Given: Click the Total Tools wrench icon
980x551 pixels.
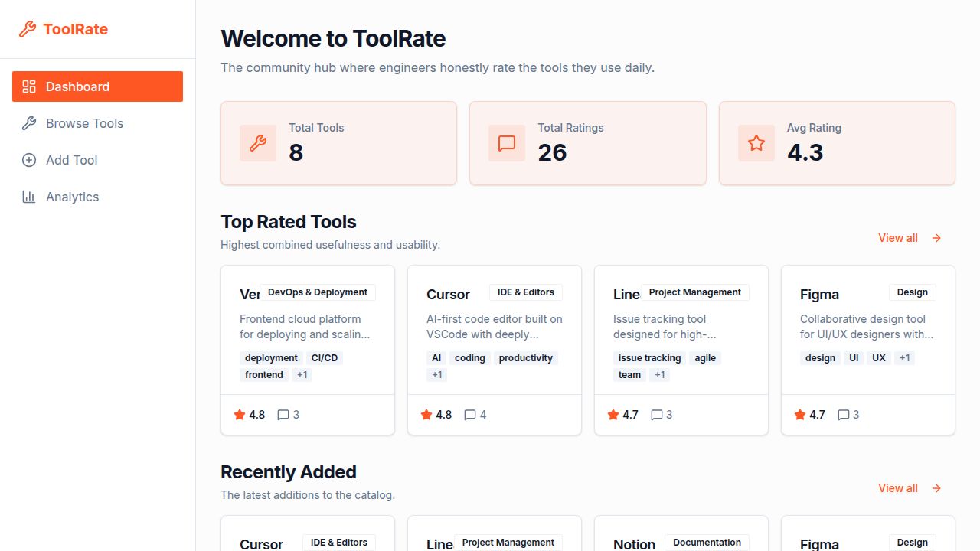Looking at the screenshot, I should (x=258, y=143).
